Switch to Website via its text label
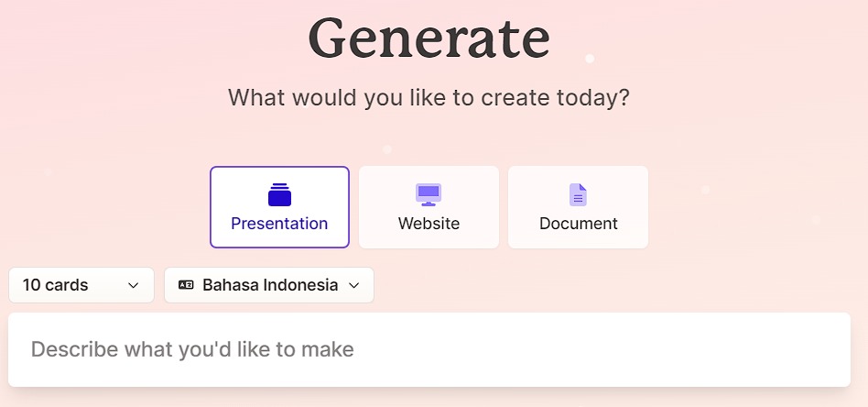This screenshot has height=407, width=868. tap(429, 224)
